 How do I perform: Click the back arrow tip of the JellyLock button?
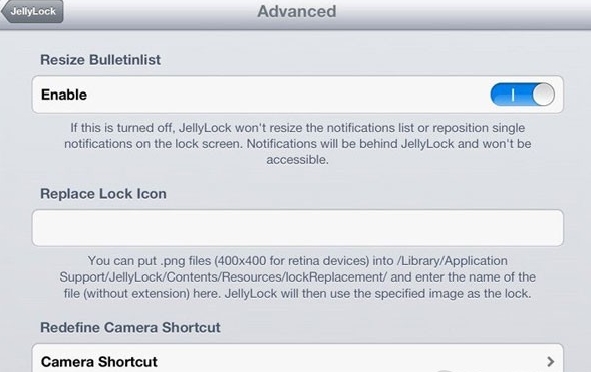coord(5,11)
